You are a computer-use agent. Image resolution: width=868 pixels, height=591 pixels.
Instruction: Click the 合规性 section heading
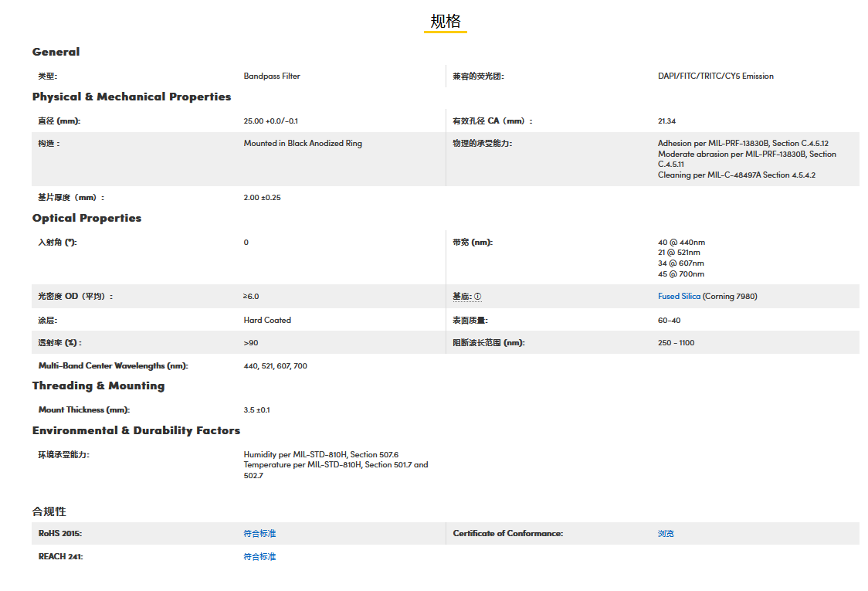coord(49,511)
